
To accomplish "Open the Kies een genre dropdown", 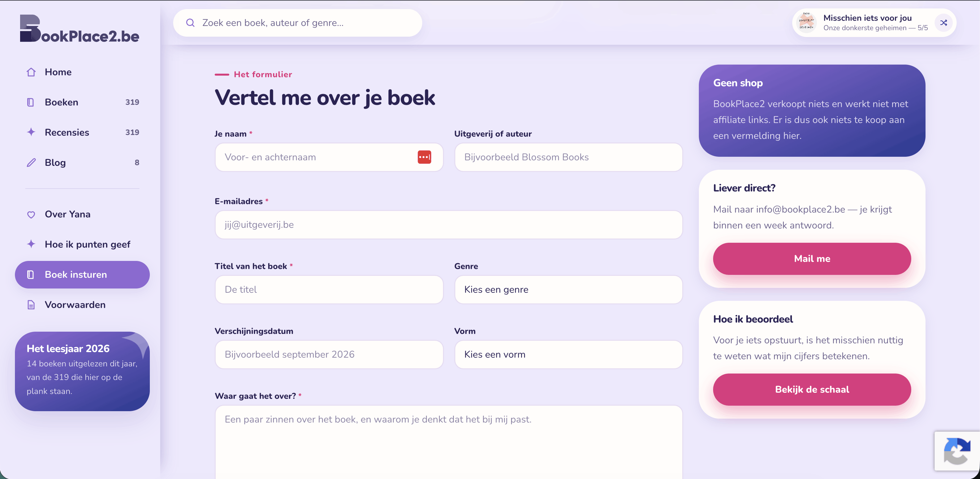I will (x=568, y=289).
